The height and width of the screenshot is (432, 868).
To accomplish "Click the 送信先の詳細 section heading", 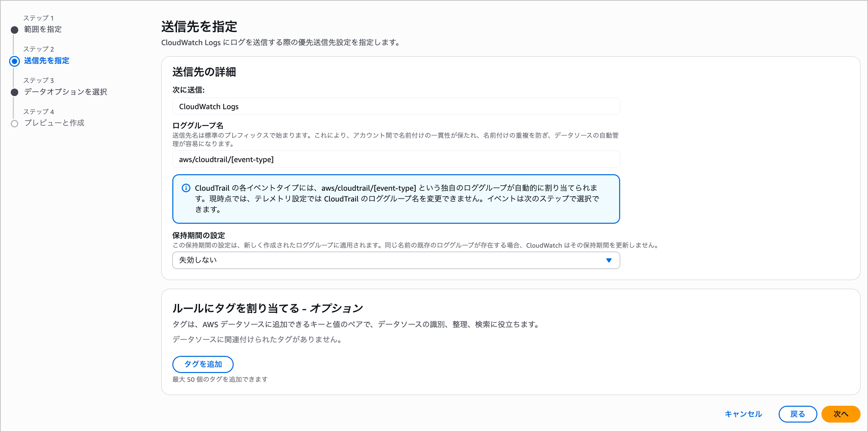I will [x=204, y=72].
